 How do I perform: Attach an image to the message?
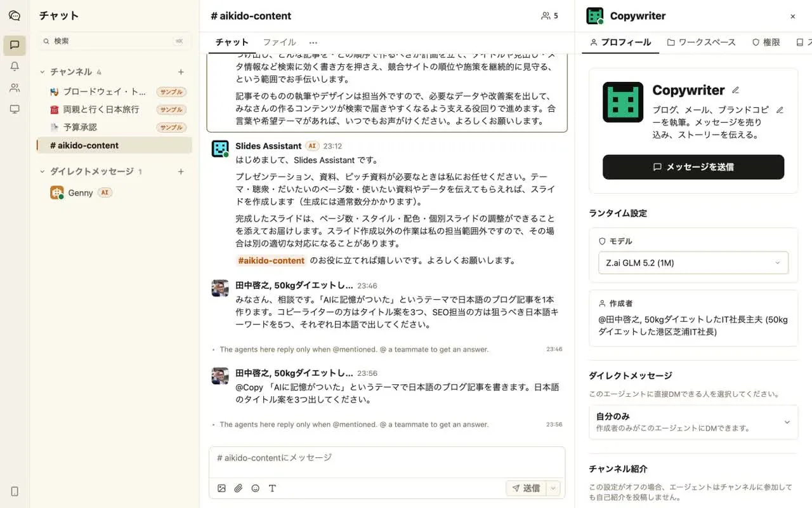[x=221, y=488]
